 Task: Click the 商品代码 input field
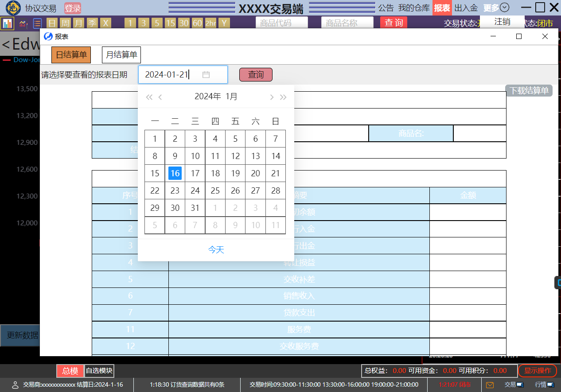tap(282, 23)
